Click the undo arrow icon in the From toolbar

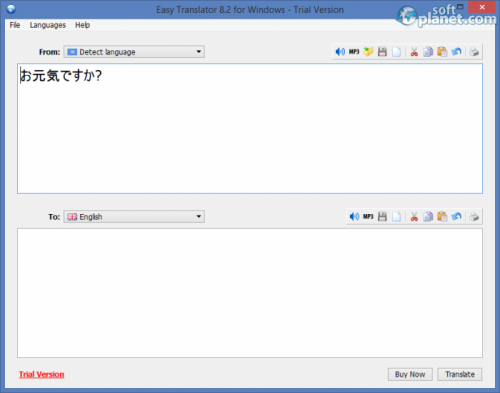(456, 52)
